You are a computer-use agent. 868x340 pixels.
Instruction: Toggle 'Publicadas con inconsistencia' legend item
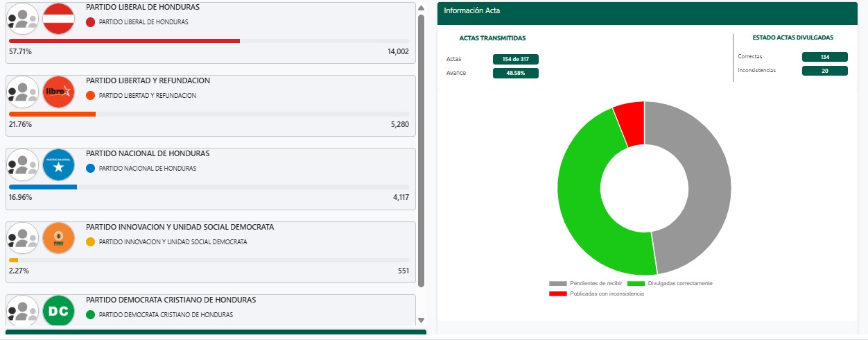tap(597, 294)
